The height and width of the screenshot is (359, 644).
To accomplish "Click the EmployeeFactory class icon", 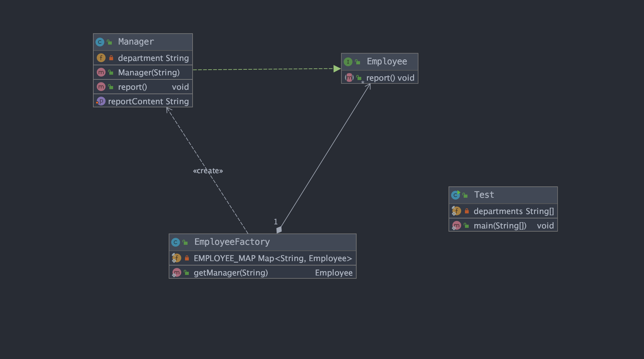I will [177, 242].
